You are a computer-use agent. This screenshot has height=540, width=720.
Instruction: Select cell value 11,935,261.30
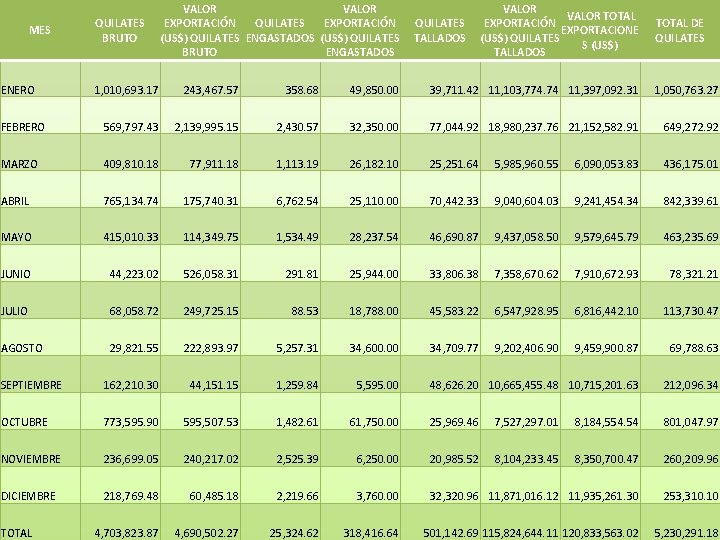click(x=603, y=496)
